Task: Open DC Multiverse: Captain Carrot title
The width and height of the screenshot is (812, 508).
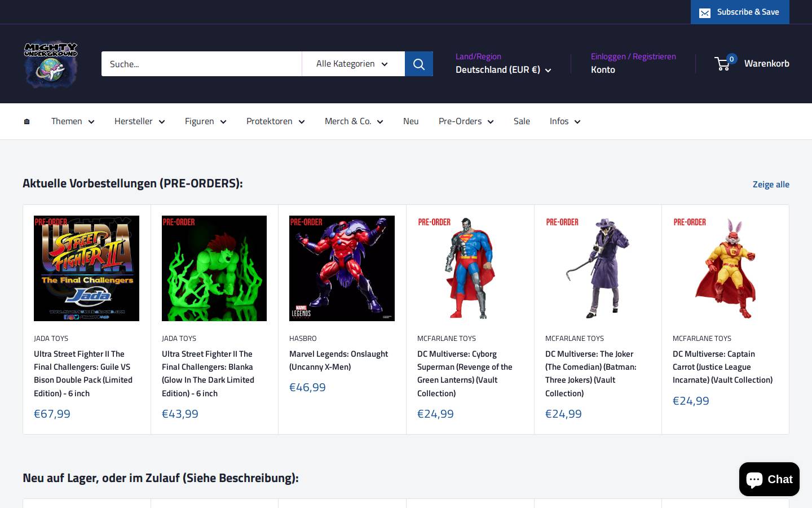Action: (x=723, y=367)
